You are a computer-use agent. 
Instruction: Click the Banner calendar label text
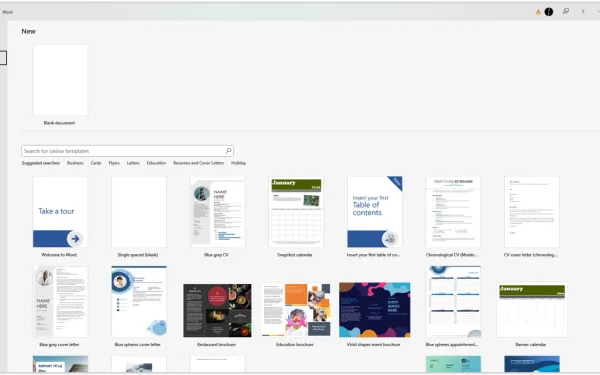[530, 344]
